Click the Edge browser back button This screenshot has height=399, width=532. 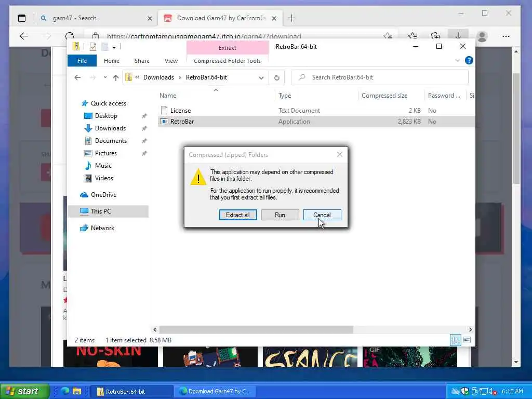tap(24, 36)
